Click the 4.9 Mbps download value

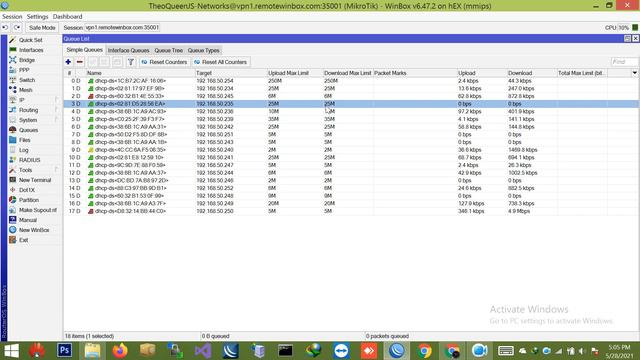pyautogui.click(x=519, y=211)
